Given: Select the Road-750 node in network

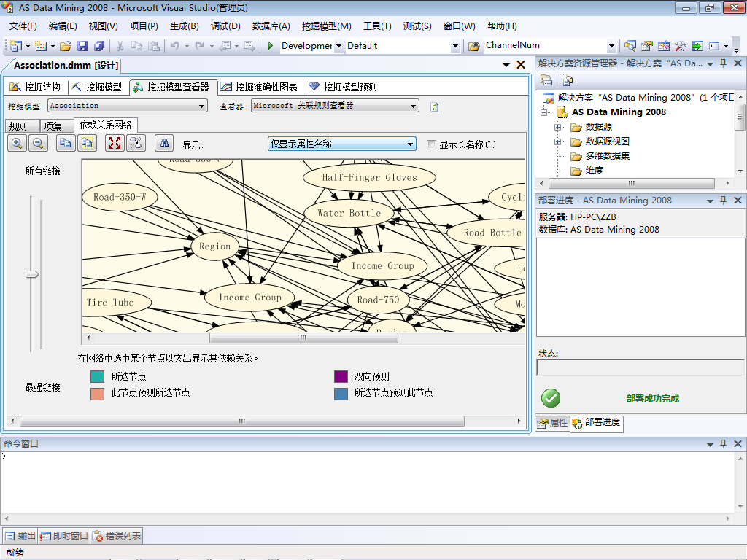Looking at the screenshot, I should coord(379,300).
